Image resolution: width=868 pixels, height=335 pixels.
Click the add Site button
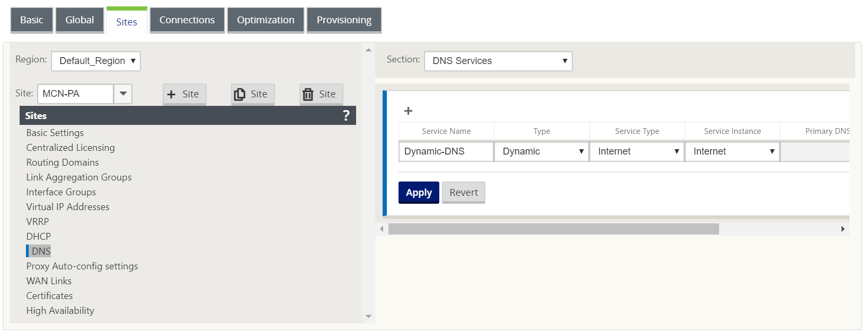click(184, 94)
